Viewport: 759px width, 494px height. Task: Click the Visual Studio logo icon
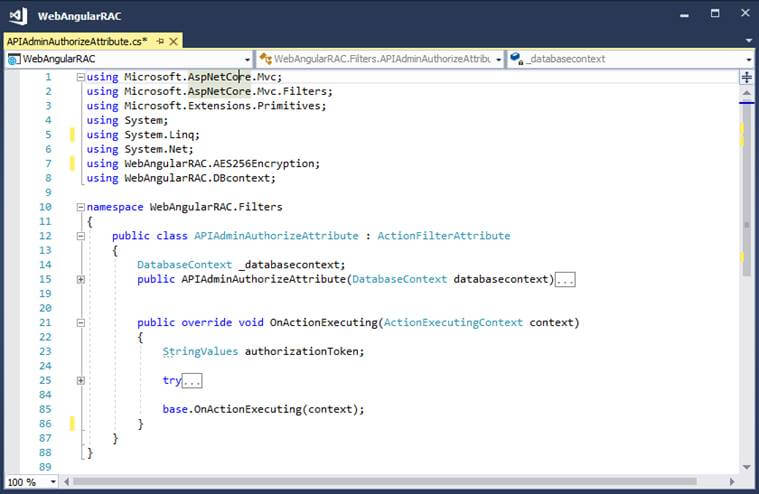pos(18,16)
